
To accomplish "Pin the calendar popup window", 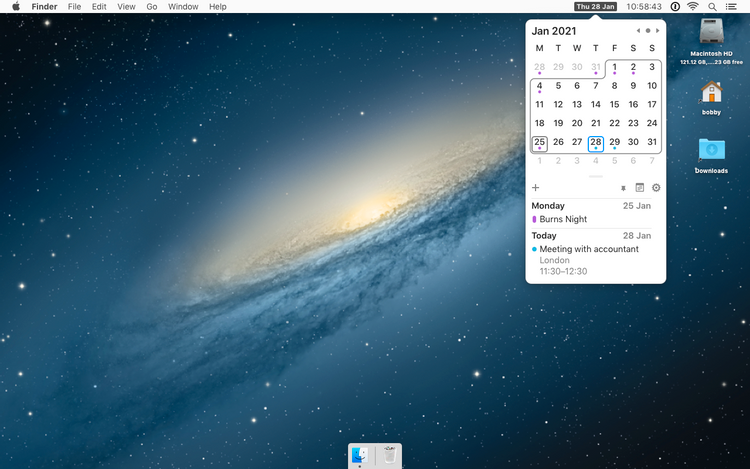I will pyautogui.click(x=624, y=188).
